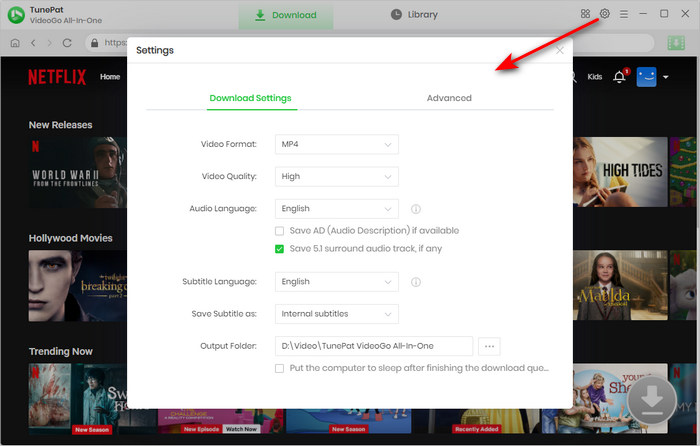This screenshot has height=446, width=700.
Task: Navigate forward with the right arrow
Action: 49,43
